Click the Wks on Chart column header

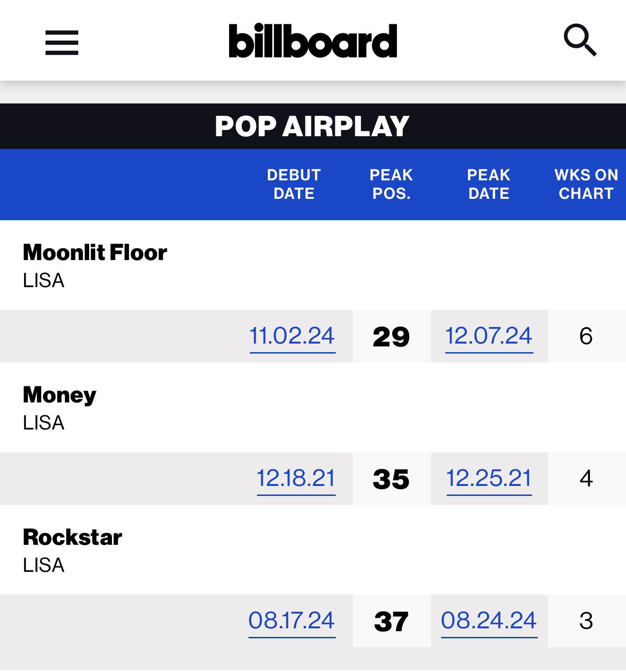[x=586, y=184]
